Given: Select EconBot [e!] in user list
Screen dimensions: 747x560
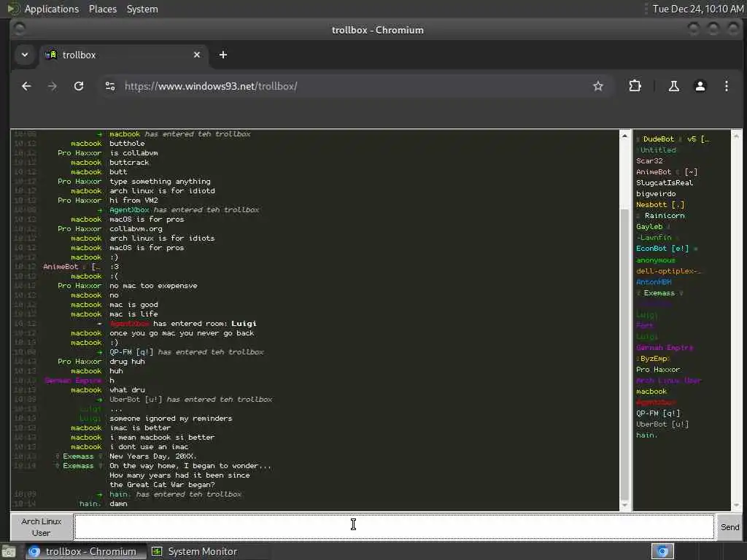Looking at the screenshot, I should [667, 249].
